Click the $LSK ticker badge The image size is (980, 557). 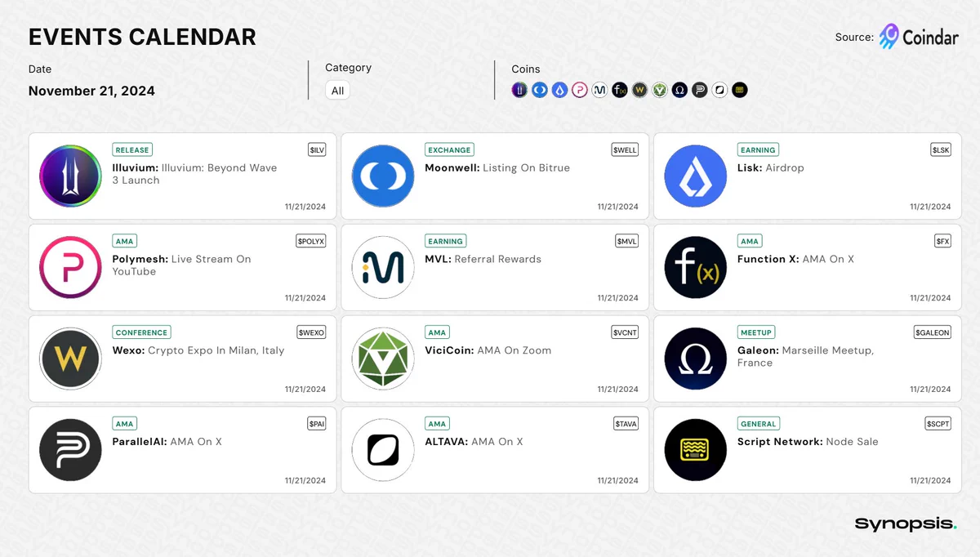coord(941,150)
